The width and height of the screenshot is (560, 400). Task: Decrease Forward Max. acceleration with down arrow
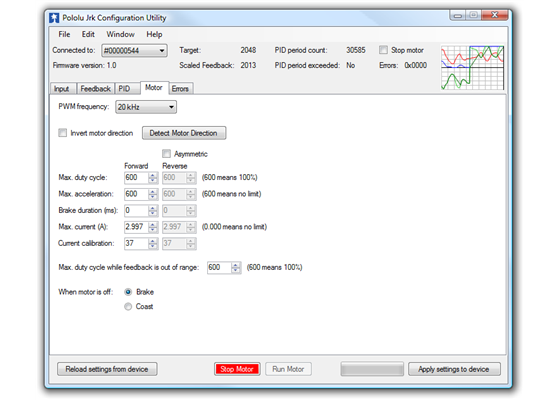(153, 197)
